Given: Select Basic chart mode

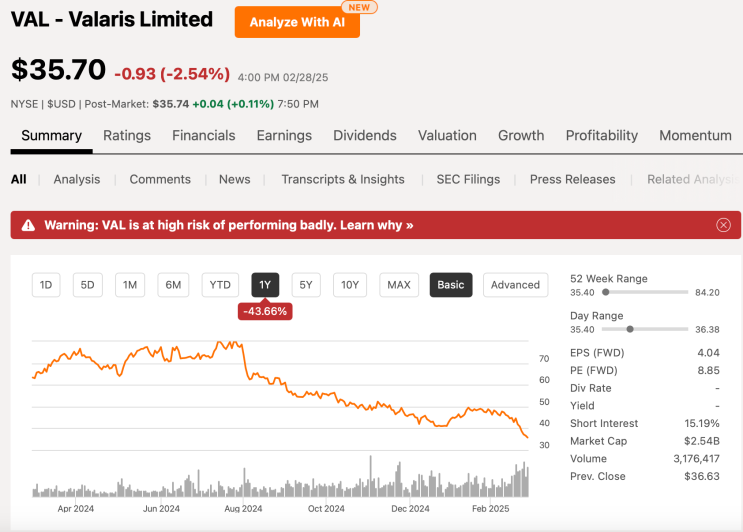Looking at the screenshot, I should click(451, 285).
